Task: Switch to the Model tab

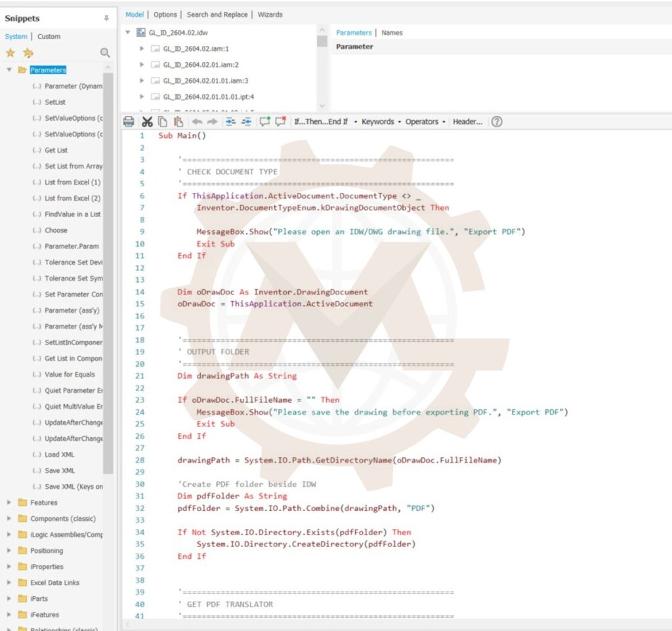Action: (134, 14)
